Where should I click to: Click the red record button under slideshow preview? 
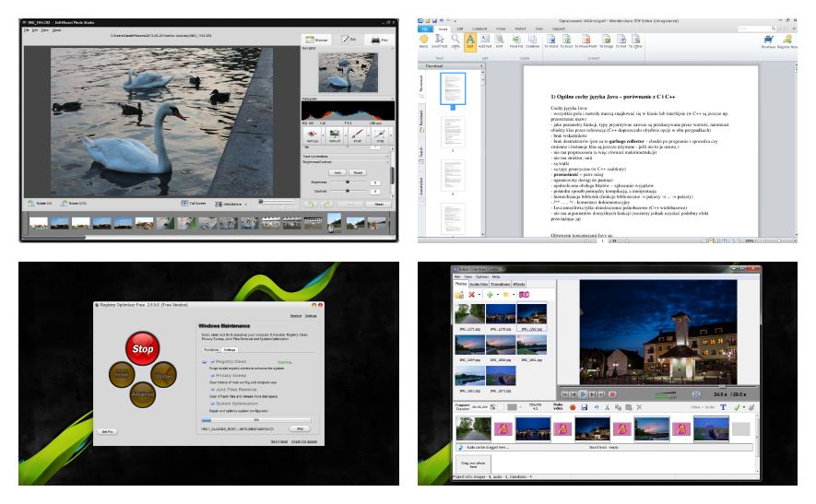(x=612, y=394)
